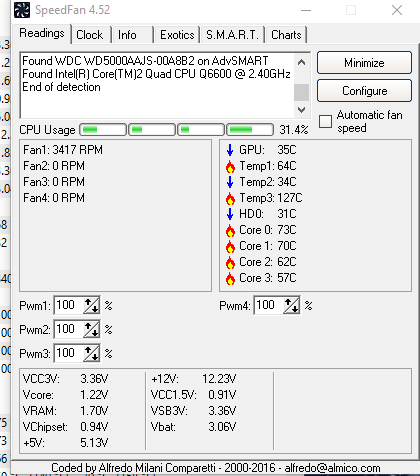Click the Pwm1 value field
Screen dimensions: 420x476
point(69,305)
